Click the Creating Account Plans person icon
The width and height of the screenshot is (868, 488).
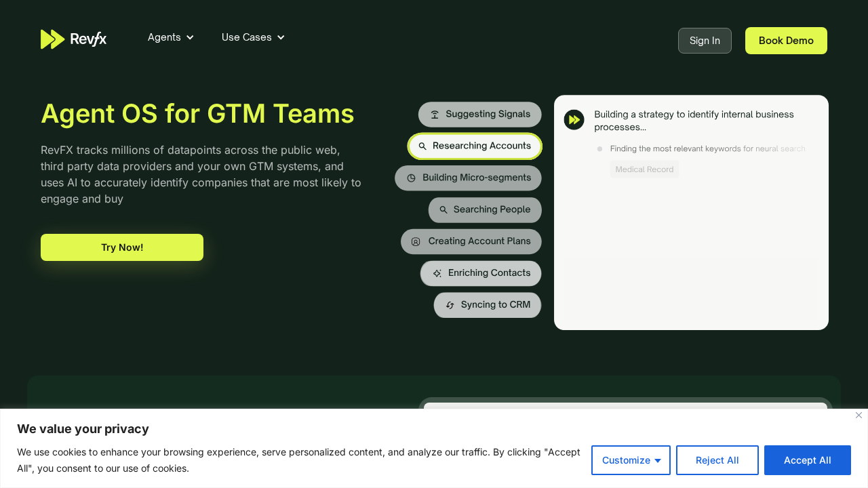[x=416, y=242]
